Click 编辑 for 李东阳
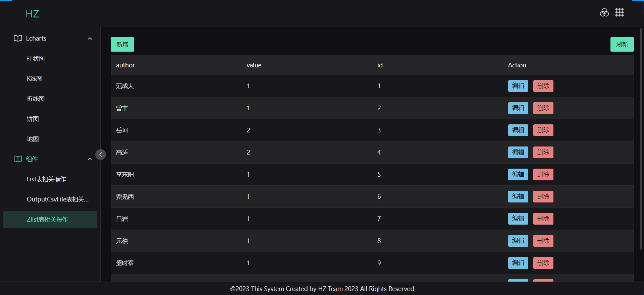The height and width of the screenshot is (295, 644). [x=518, y=174]
